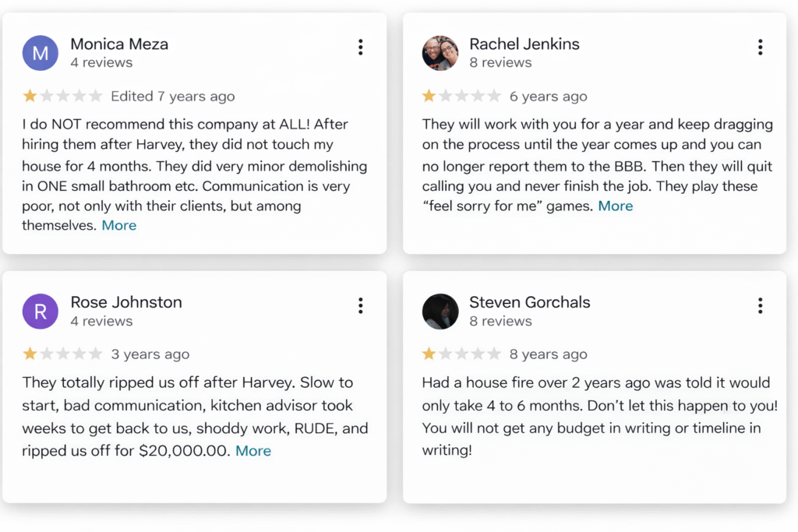Open options menu on Rachel Jenkins' review
This screenshot has width=798, height=532.
click(x=760, y=48)
